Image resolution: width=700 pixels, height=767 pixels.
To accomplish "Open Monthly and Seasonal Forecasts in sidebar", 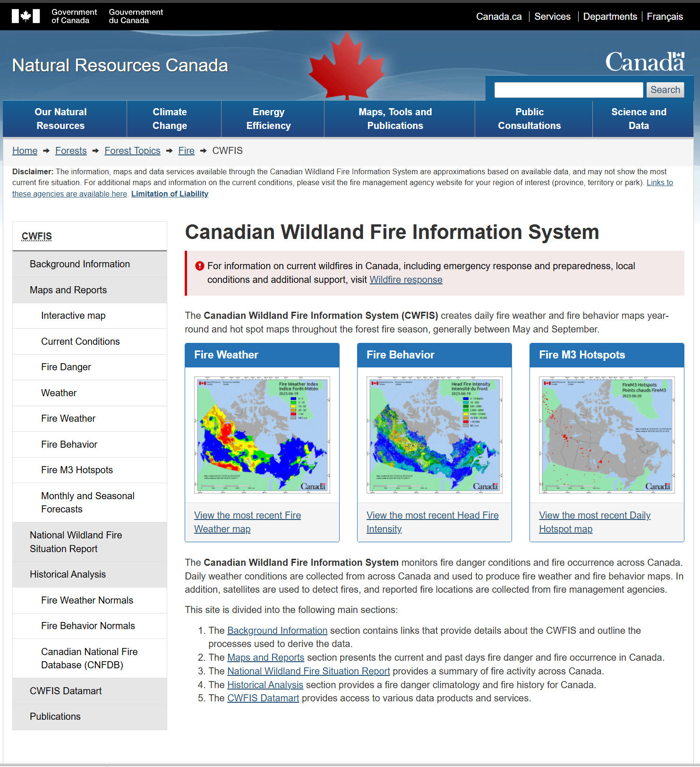I will (90, 503).
